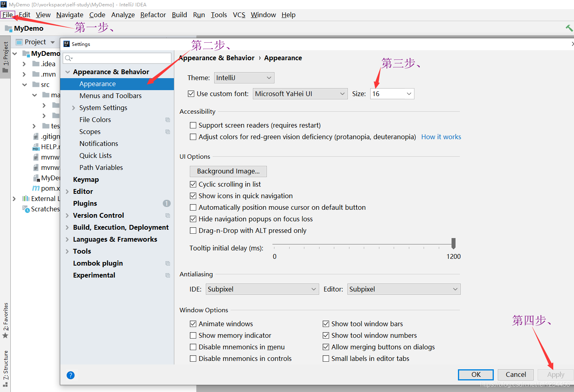Open the Refactor menu

(x=153, y=15)
